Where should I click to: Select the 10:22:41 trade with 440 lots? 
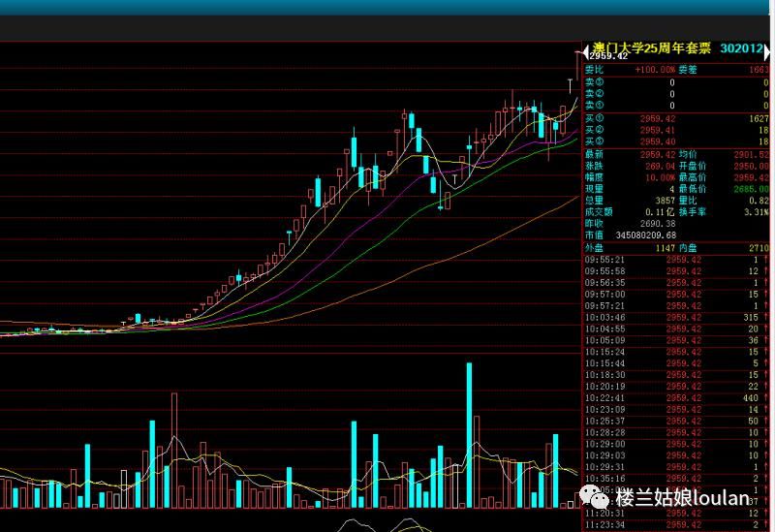coord(676,398)
